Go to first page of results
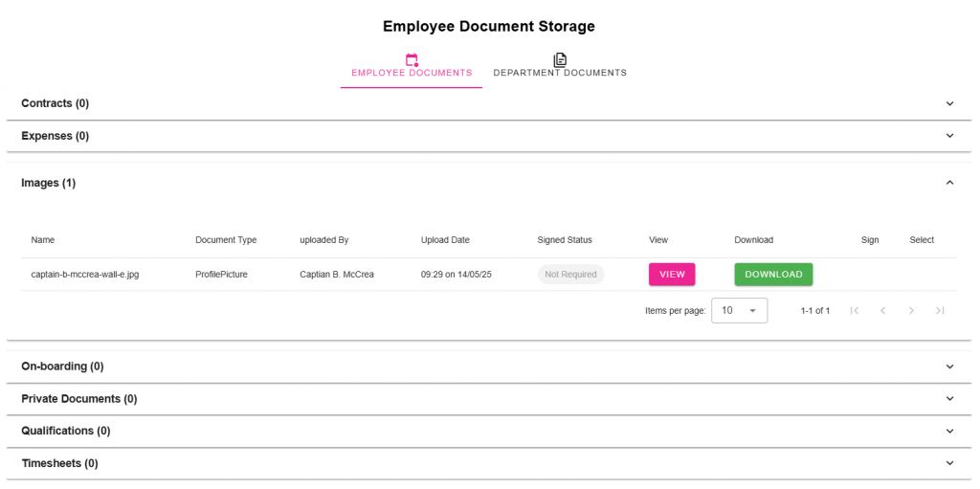Viewport: 980px width, 489px height. click(855, 310)
